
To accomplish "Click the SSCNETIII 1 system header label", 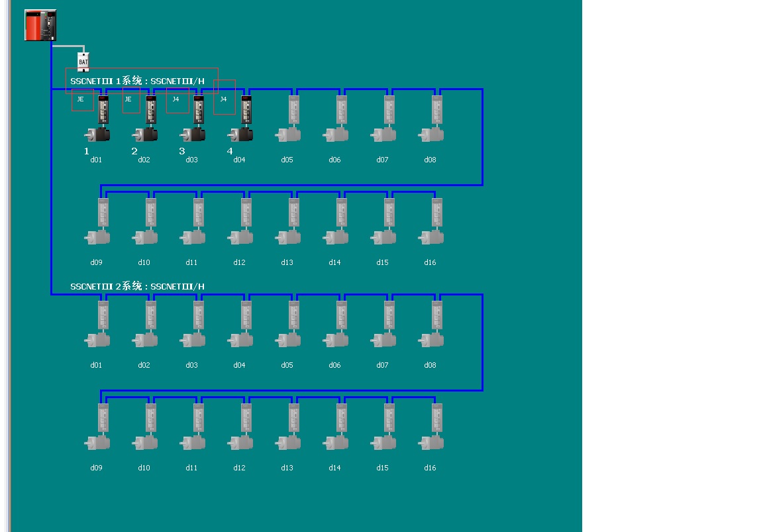I will [x=137, y=81].
